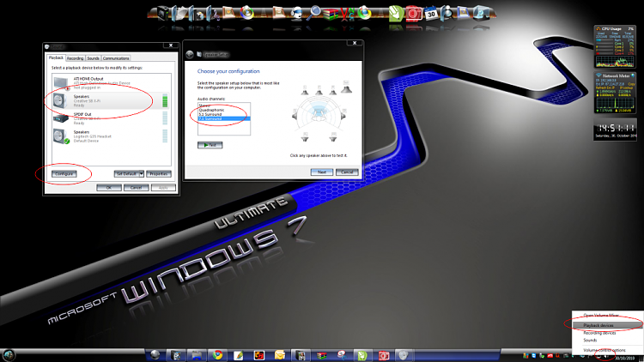Viewport: 644px width, 362px height.
Task: Open the Computer icon in the top dock
Action: tap(162, 14)
